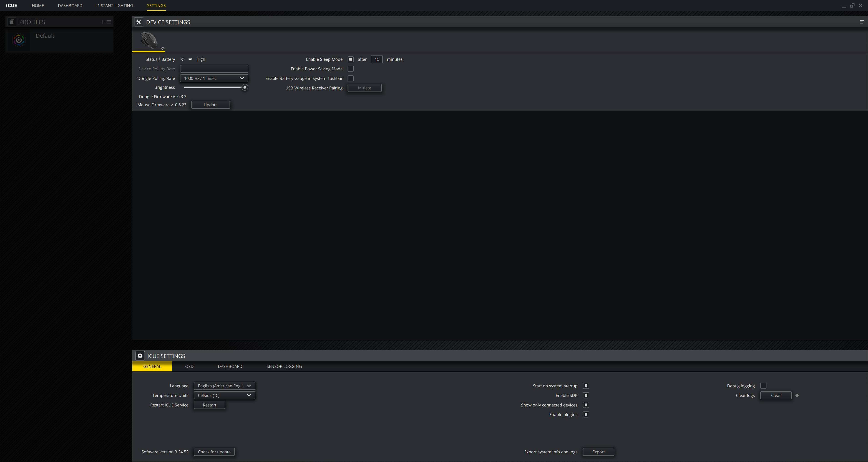Viewport: 868px width, 462px height.
Task: Click the info icon next to Clear
Action: (x=797, y=395)
